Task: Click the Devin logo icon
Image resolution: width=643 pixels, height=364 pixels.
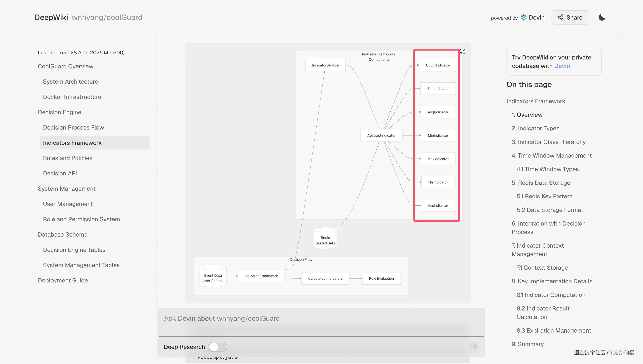Action: (524, 17)
